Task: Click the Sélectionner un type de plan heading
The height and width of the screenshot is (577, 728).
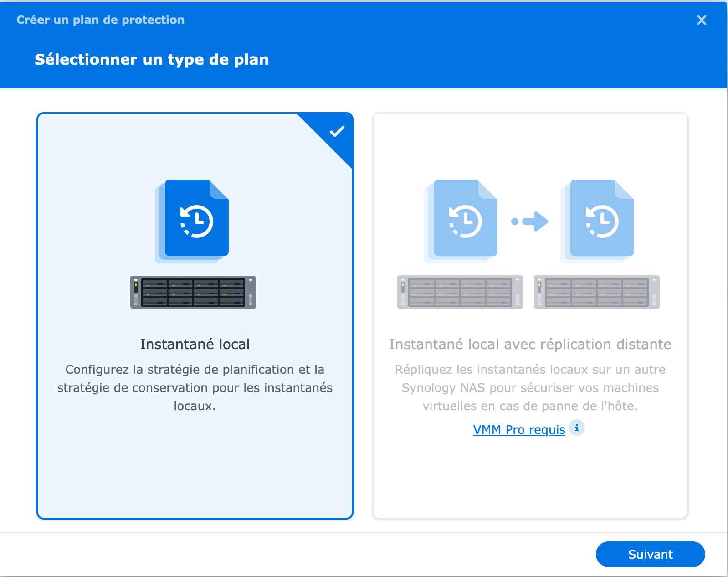Action: tap(152, 60)
